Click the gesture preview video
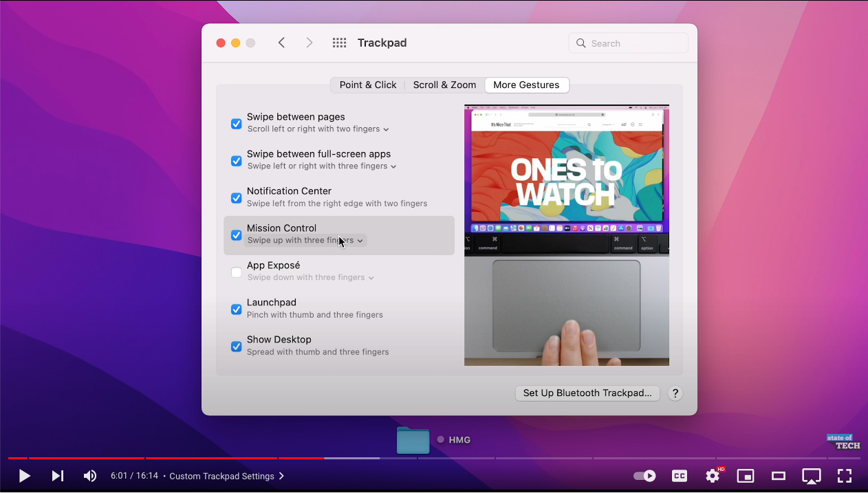 pyautogui.click(x=567, y=235)
